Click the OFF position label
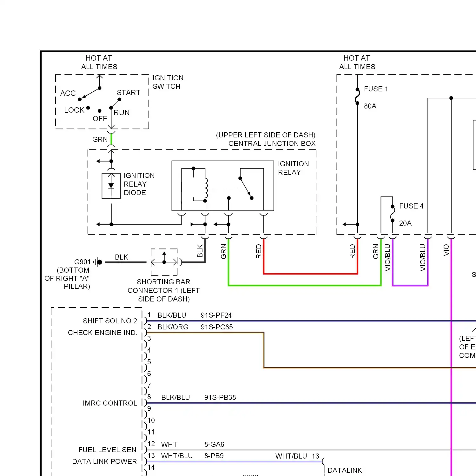The width and height of the screenshot is (476, 476). pyautogui.click(x=100, y=119)
